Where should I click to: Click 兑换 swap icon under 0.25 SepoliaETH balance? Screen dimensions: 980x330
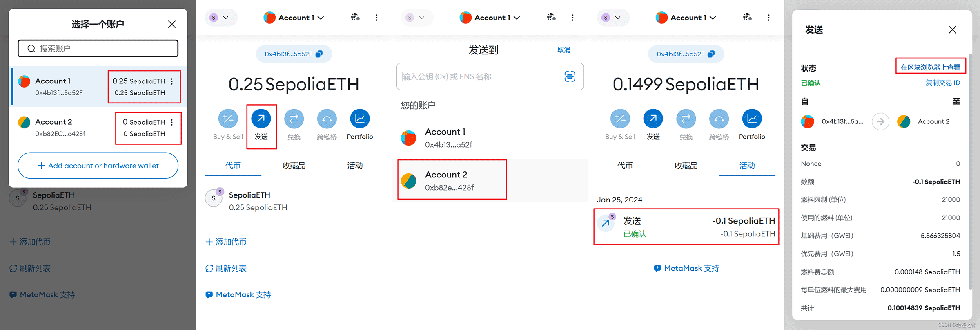click(294, 119)
